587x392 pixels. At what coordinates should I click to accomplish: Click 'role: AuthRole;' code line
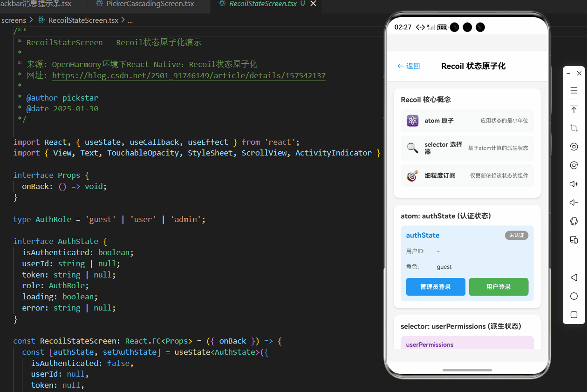tap(55, 285)
